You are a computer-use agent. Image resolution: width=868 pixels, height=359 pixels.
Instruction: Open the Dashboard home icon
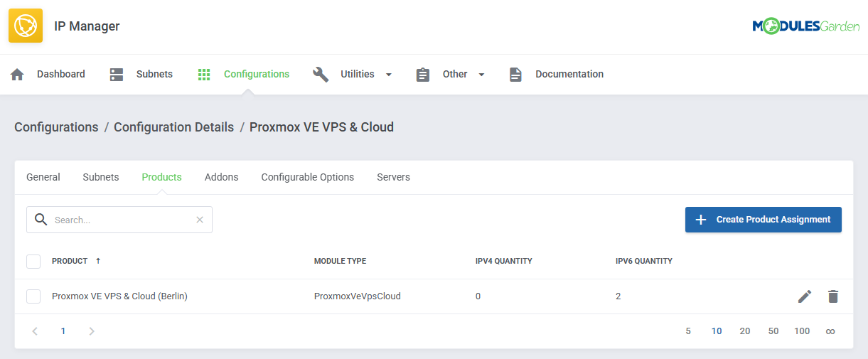pos(18,75)
